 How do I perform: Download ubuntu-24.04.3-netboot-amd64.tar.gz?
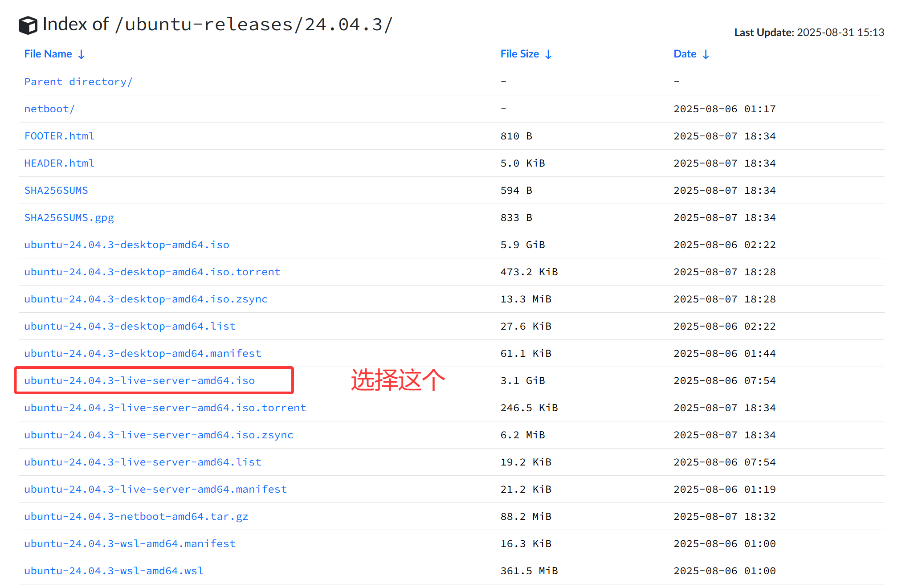(x=136, y=516)
